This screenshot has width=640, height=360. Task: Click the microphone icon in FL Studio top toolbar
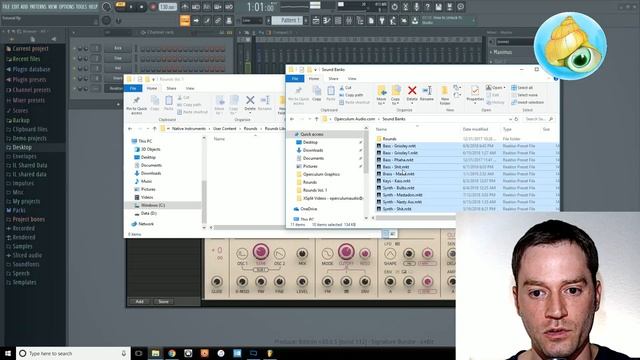(x=416, y=7)
